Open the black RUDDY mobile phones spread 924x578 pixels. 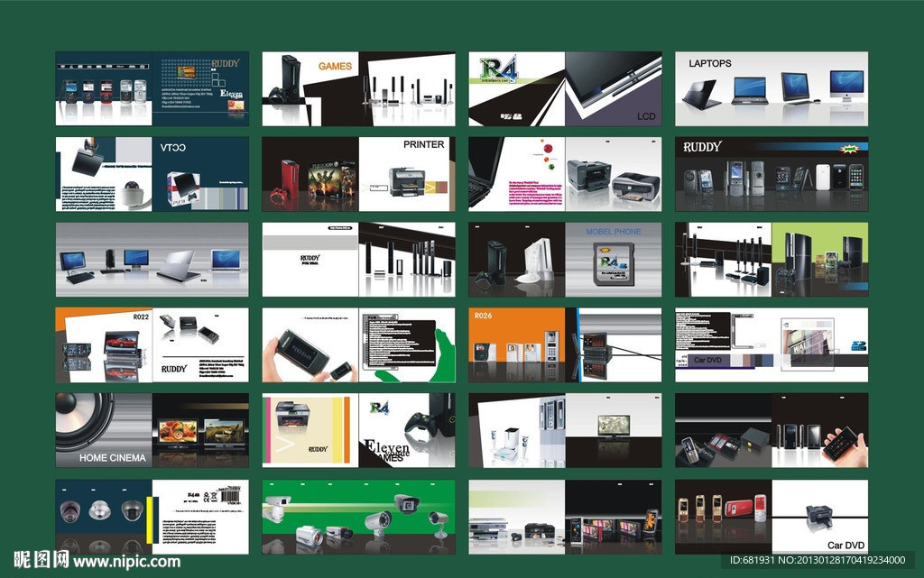coord(772,174)
